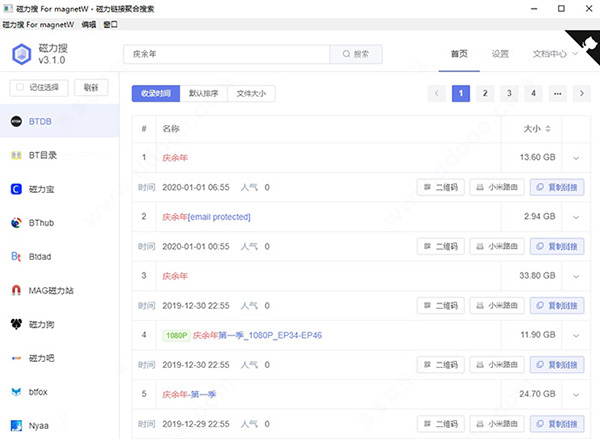Go to results page 3

(509, 93)
